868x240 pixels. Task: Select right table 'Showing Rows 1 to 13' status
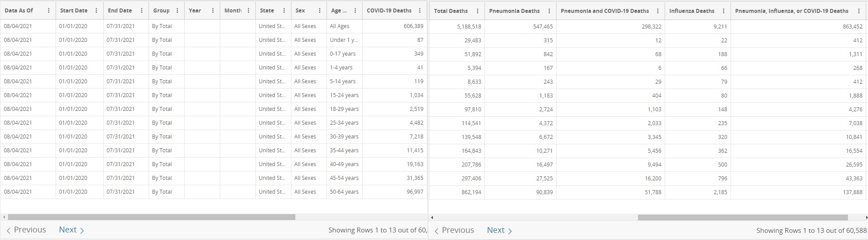tap(811, 231)
